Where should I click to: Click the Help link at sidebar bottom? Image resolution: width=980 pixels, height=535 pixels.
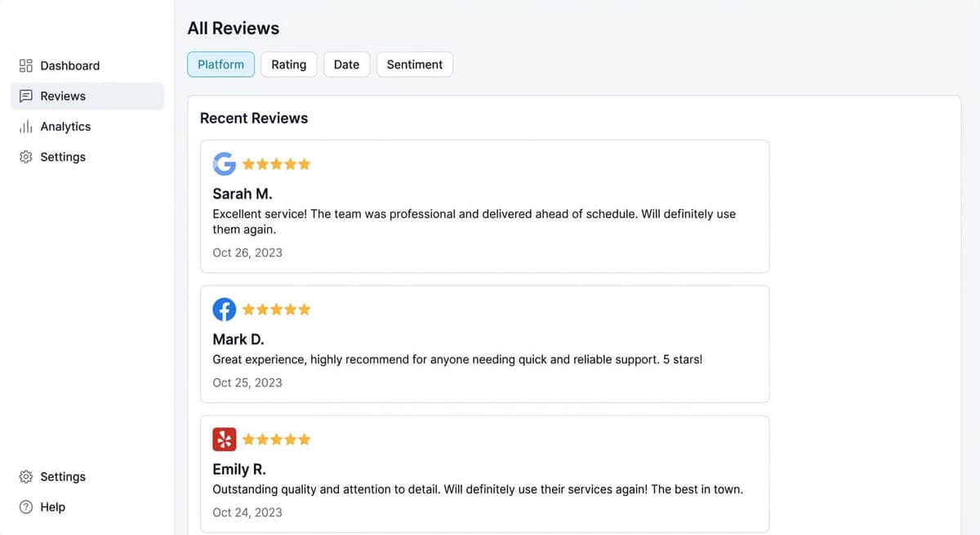coord(53,506)
